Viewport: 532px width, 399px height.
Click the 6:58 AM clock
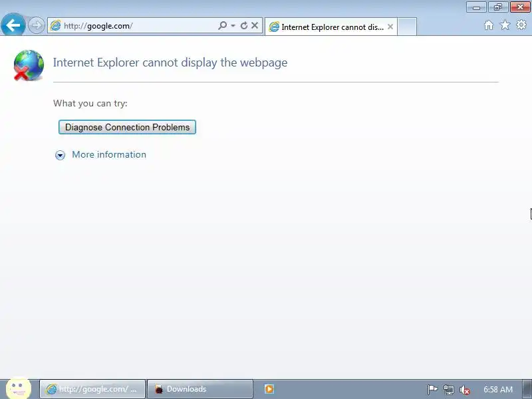point(497,389)
